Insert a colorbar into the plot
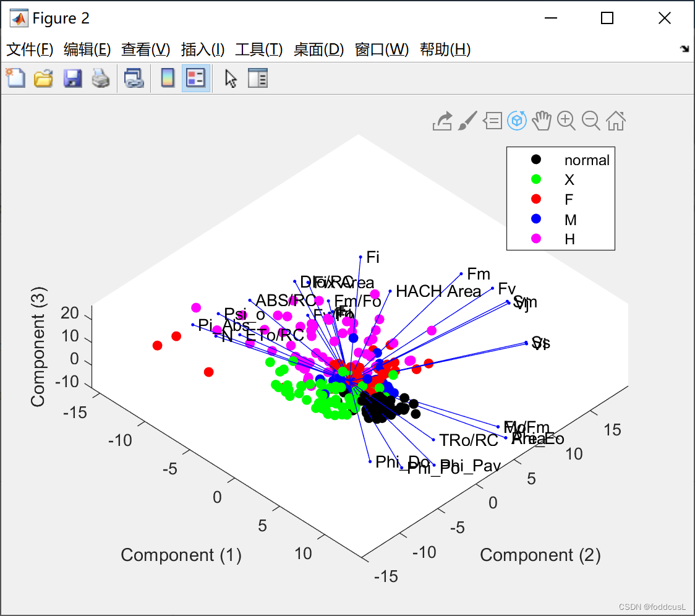This screenshot has width=695, height=616. (168, 78)
